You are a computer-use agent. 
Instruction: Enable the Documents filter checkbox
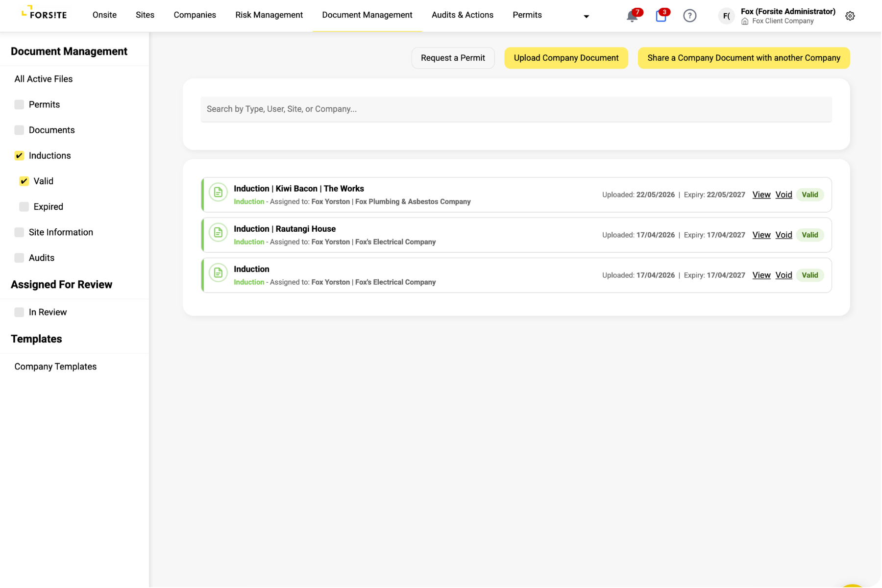point(19,130)
